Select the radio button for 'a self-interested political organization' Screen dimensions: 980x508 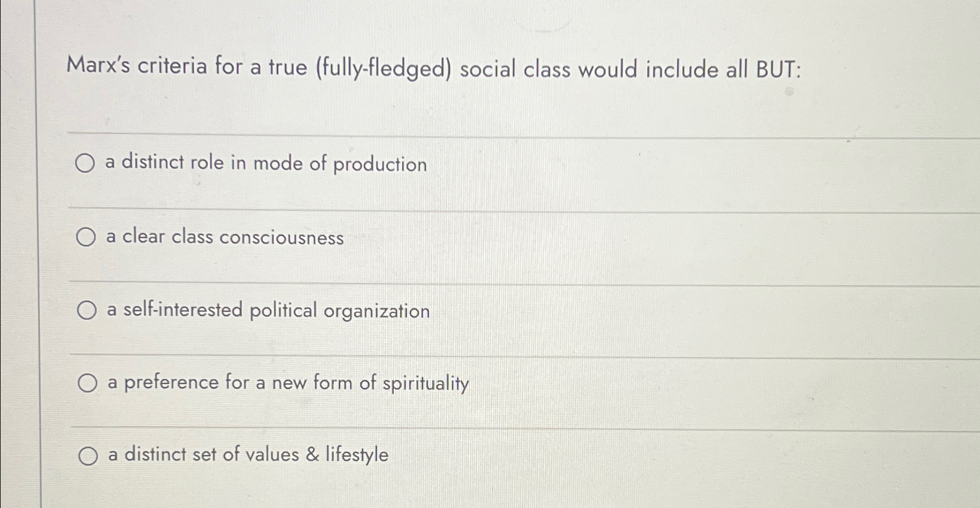(x=86, y=310)
